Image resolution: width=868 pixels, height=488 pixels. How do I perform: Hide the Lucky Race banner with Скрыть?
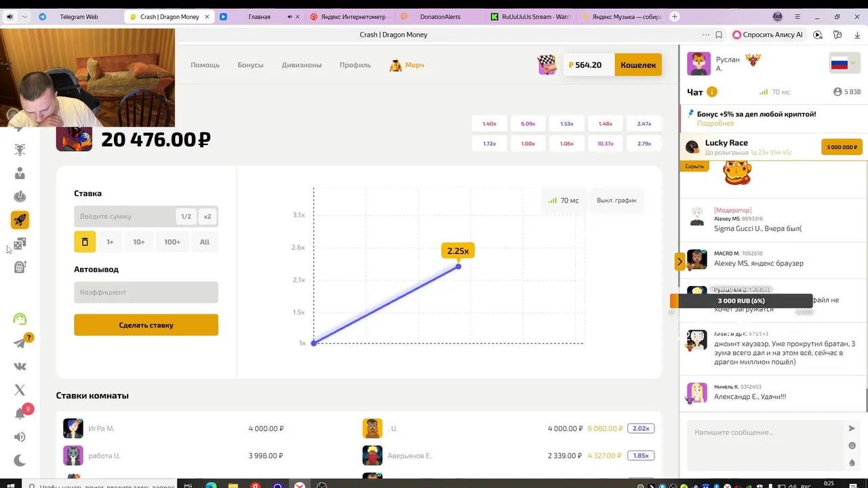[x=694, y=166]
